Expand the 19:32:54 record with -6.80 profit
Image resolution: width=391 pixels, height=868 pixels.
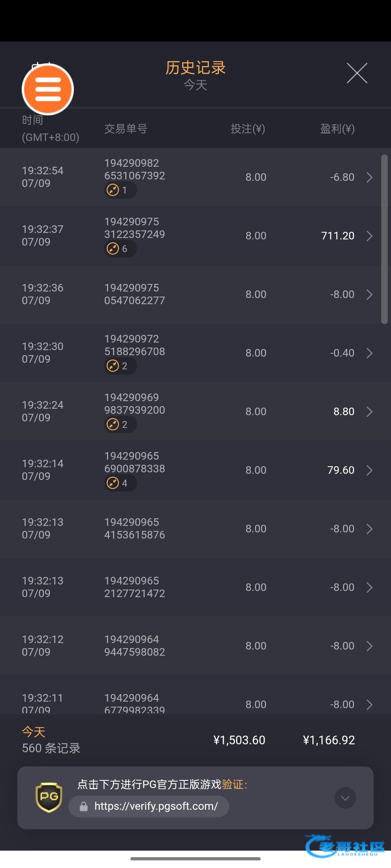[x=369, y=177]
